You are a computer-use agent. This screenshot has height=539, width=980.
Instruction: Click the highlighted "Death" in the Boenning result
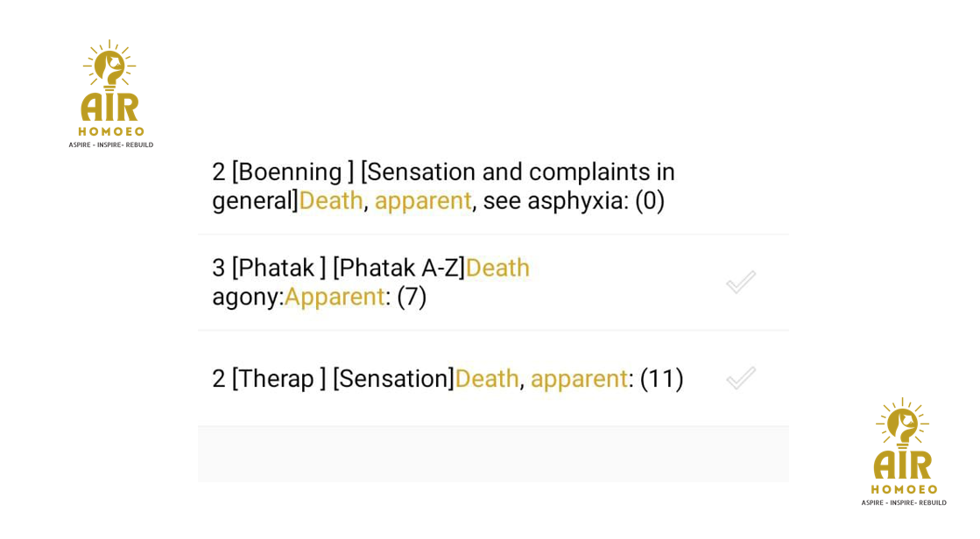[331, 200]
